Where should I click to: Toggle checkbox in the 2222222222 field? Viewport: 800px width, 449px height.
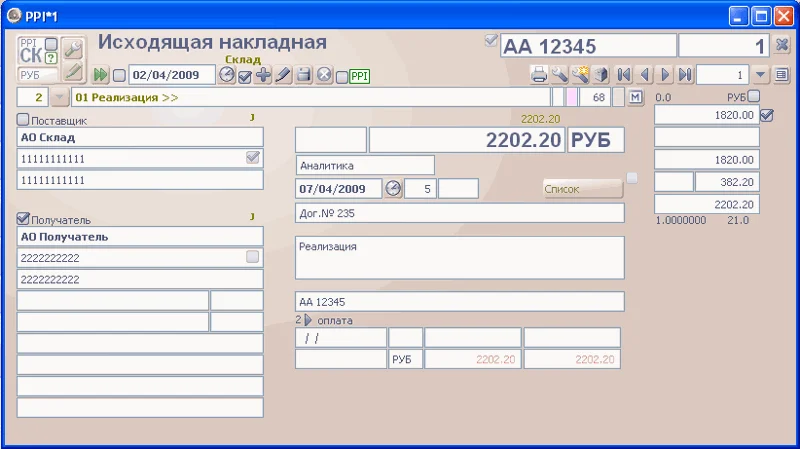(x=253, y=257)
